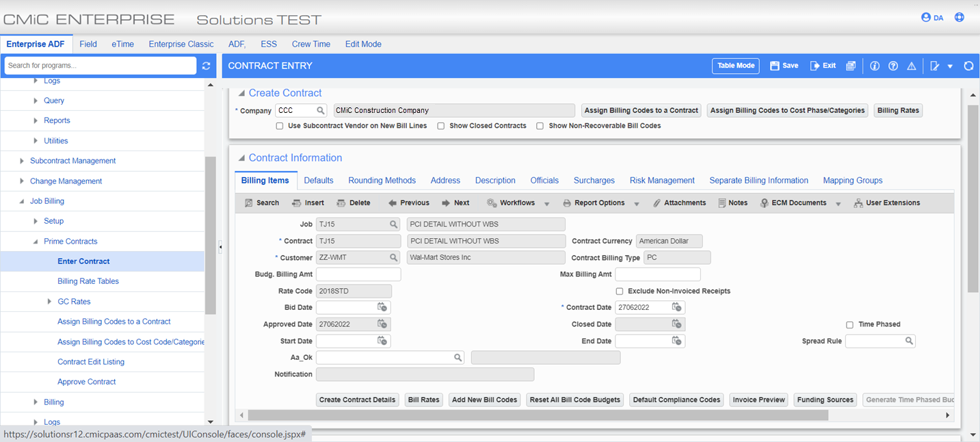
Task: Click Create Contract Details button
Action: 358,400
